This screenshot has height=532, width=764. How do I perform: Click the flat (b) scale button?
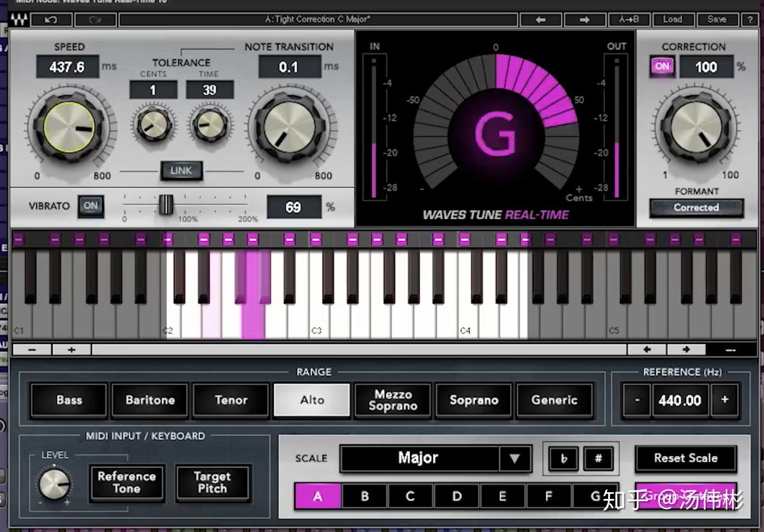564,459
